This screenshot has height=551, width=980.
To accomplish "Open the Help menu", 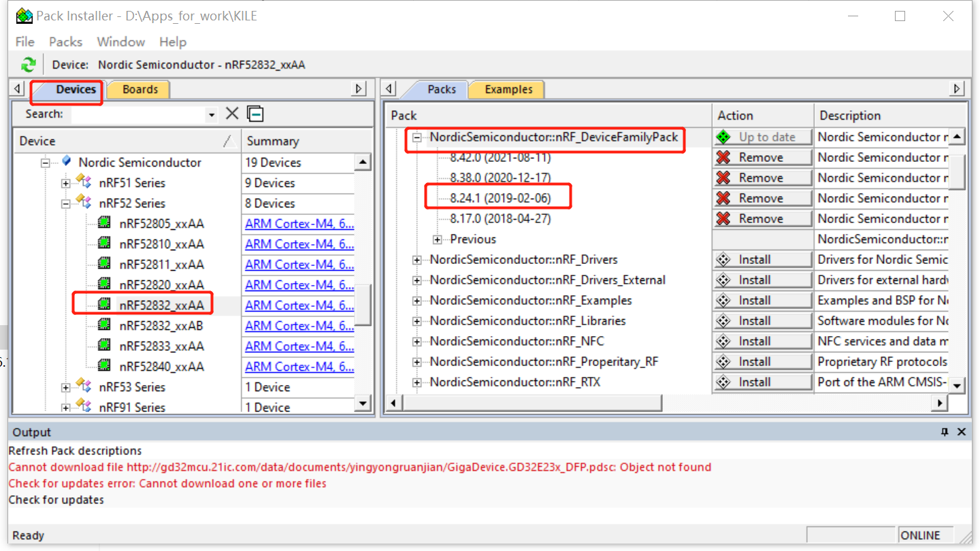I will point(173,41).
